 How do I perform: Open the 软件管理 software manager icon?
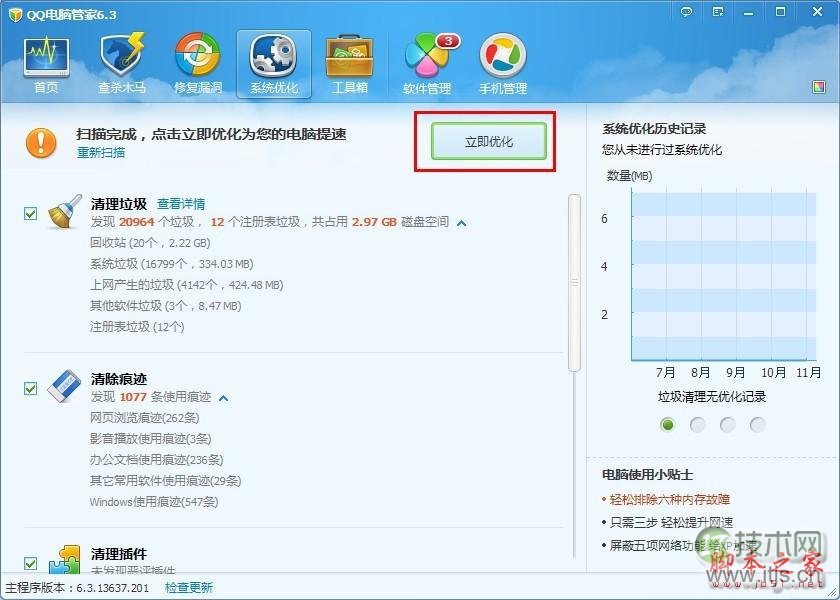[x=426, y=56]
